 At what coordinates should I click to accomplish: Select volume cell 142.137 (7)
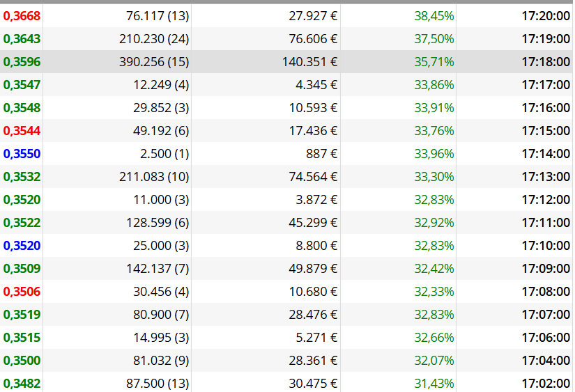[x=158, y=269]
